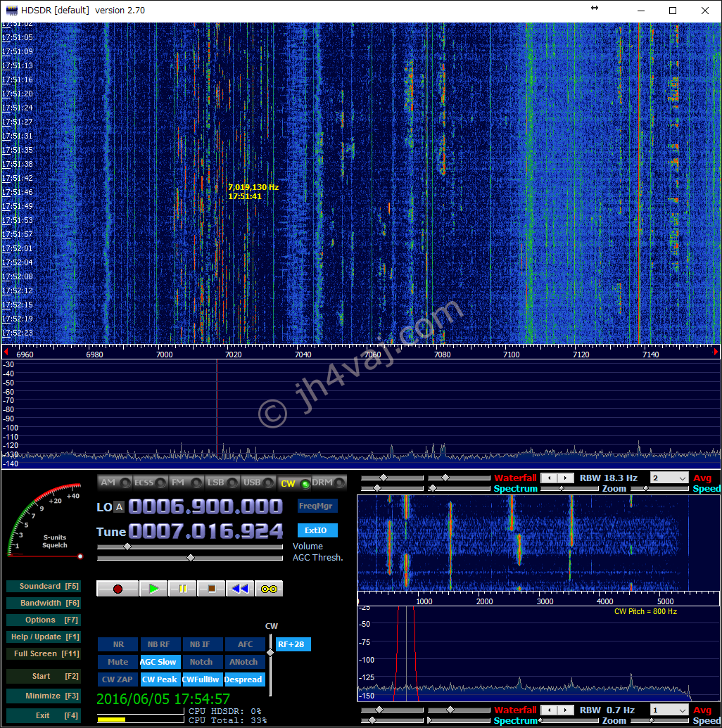Adjust the upper Zoom slider
The height and width of the screenshot is (728, 722).
[x=569, y=489]
